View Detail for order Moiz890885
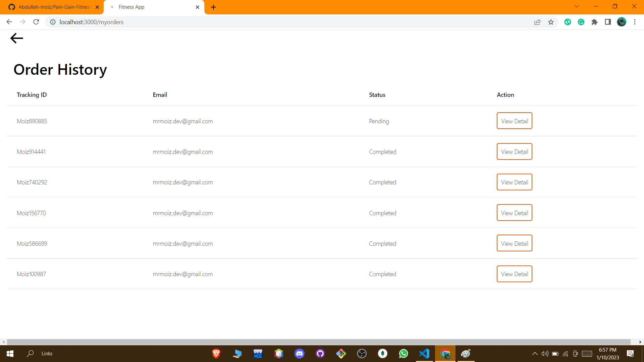644x362 pixels. (x=514, y=121)
